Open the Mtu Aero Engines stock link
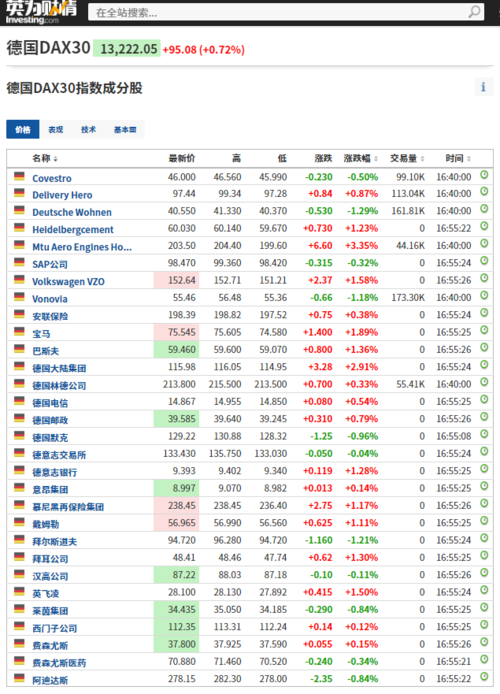 tap(82, 247)
